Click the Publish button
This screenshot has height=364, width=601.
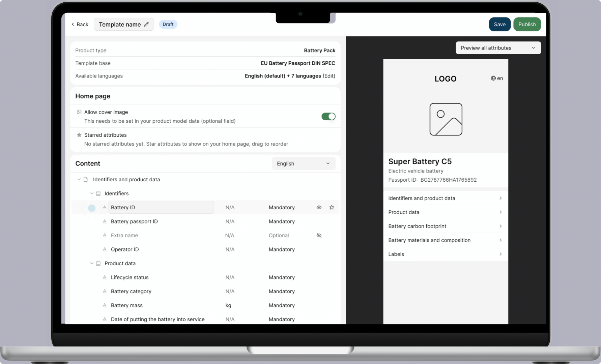click(x=527, y=24)
